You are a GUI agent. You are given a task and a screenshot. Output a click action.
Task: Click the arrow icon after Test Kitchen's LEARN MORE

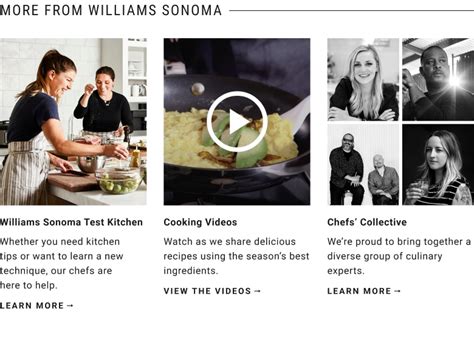pos(70,306)
